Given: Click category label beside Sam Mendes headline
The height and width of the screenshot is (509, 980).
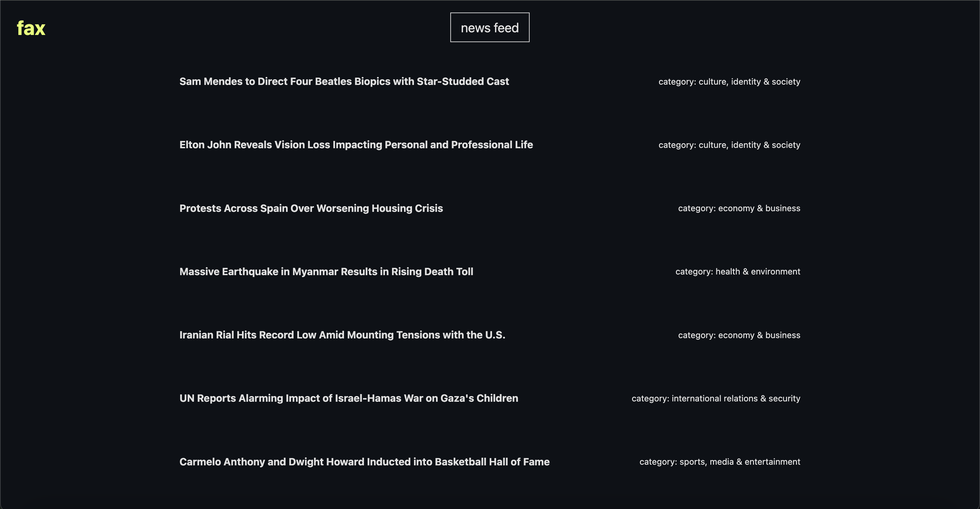Looking at the screenshot, I should click(729, 82).
